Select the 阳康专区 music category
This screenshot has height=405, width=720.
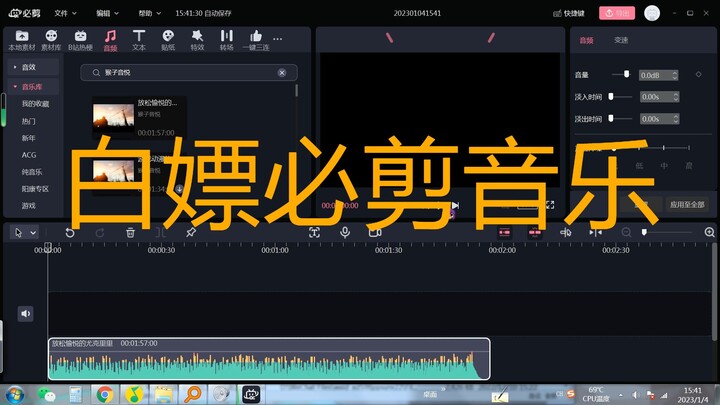35,189
